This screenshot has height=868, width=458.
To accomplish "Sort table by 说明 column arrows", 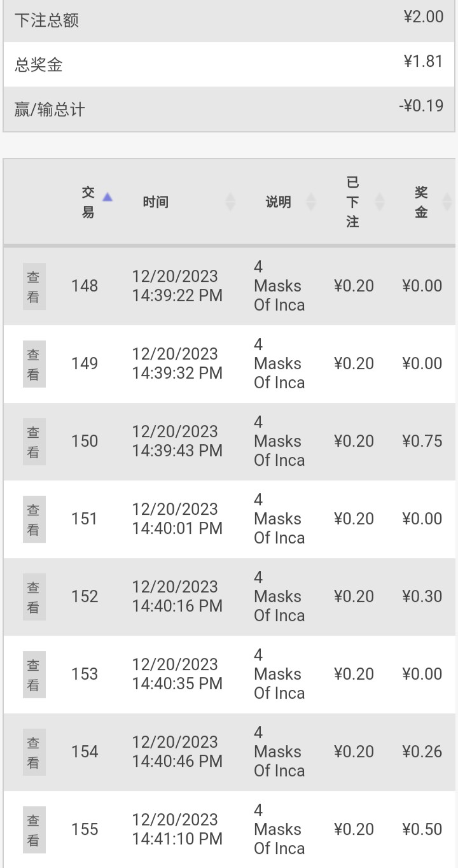I will tap(311, 202).
